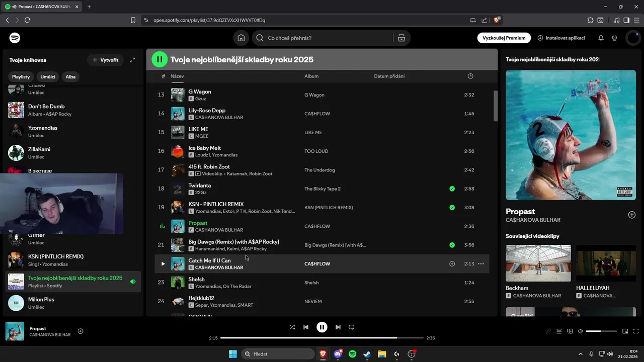Screen dimensions: 644x362
Task: Select Playlisty filter chip
Action: tap(21, 77)
